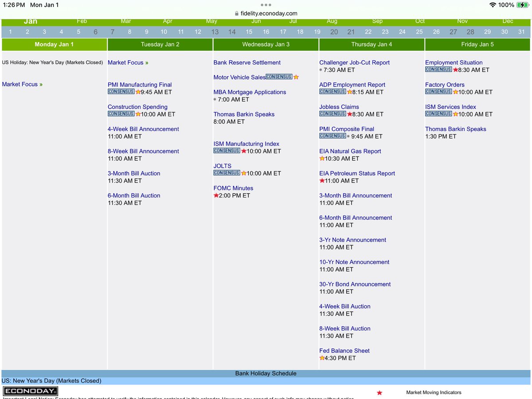The image size is (532, 399).
Task: Open the Jobless Claims link
Action: coord(339,107)
